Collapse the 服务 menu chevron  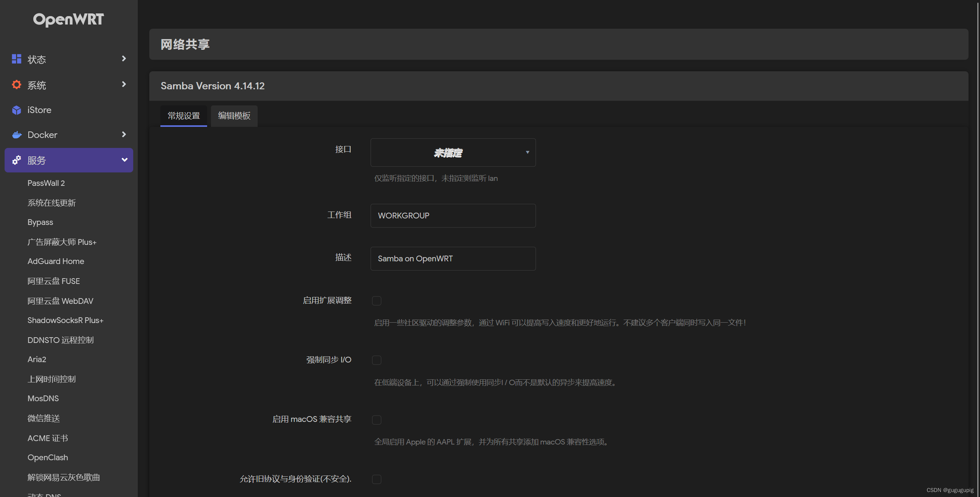click(124, 160)
